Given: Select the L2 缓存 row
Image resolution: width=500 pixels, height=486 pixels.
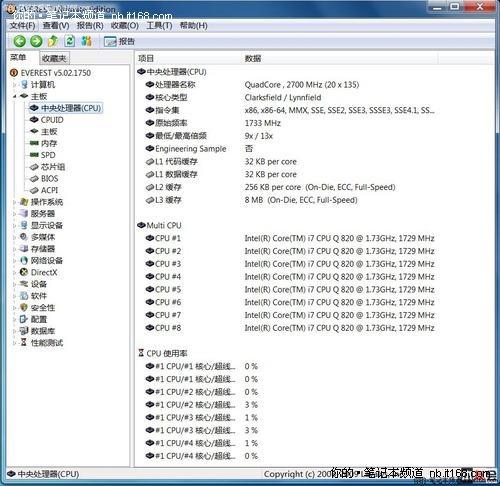Looking at the screenshot, I should 271,187.
